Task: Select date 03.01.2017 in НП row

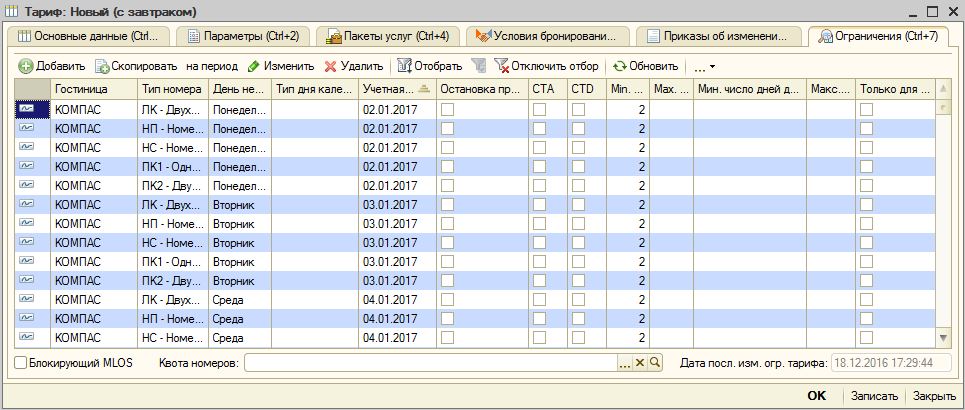Action: [397, 224]
